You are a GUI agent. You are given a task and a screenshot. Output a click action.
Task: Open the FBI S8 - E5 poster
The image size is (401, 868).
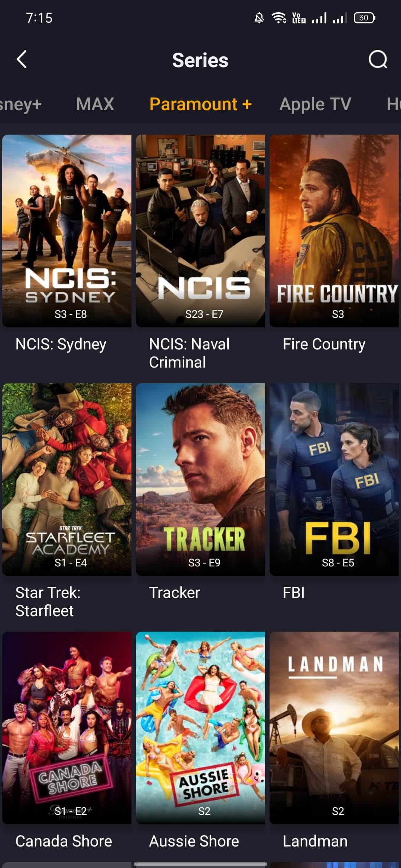coord(334,479)
